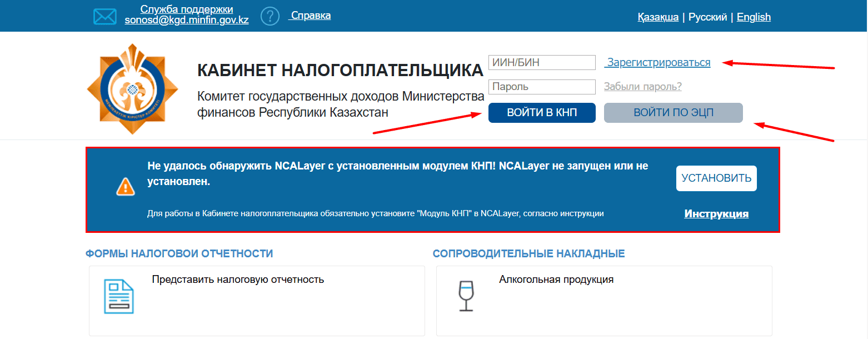Switch language to English
This screenshot has height=339, width=868.
(754, 17)
